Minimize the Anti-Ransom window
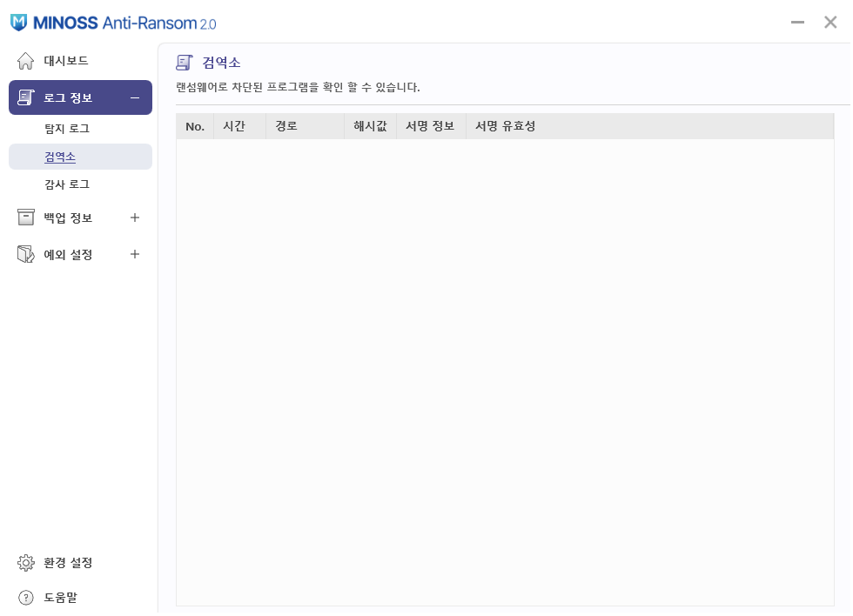The image size is (853, 616). [797, 23]
